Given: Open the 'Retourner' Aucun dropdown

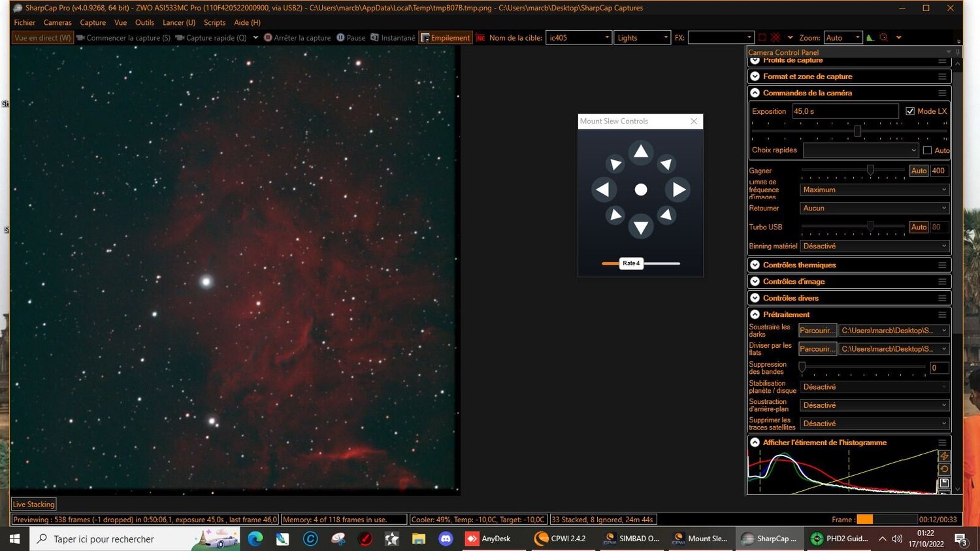Looking at the screenshot, I should [x=874, y=208].
